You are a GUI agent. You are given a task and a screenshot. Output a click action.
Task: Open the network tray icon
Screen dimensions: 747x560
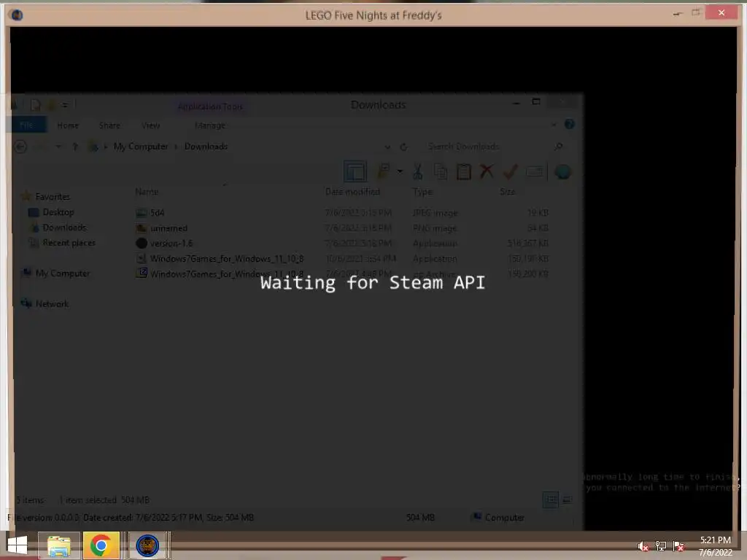click(661, 546)
